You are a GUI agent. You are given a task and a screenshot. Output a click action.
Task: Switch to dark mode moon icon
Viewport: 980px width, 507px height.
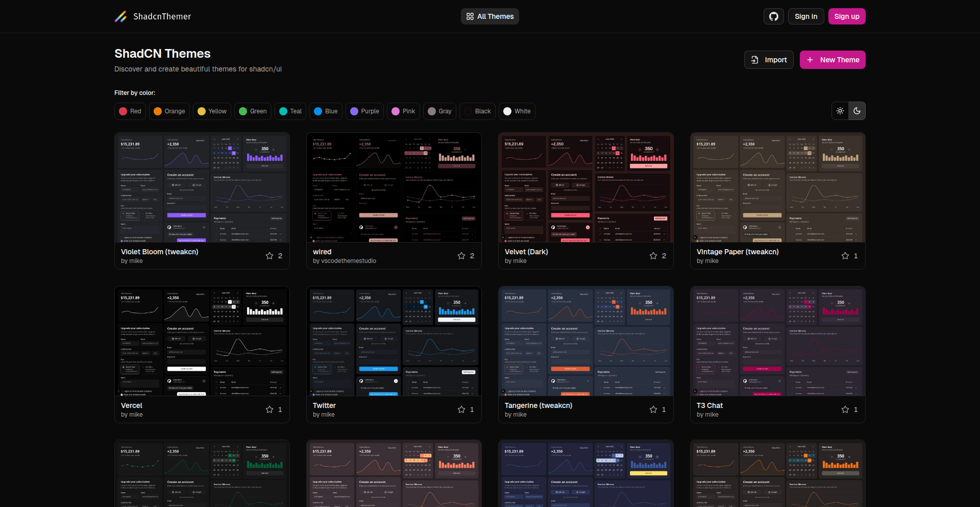pos(857,111)
